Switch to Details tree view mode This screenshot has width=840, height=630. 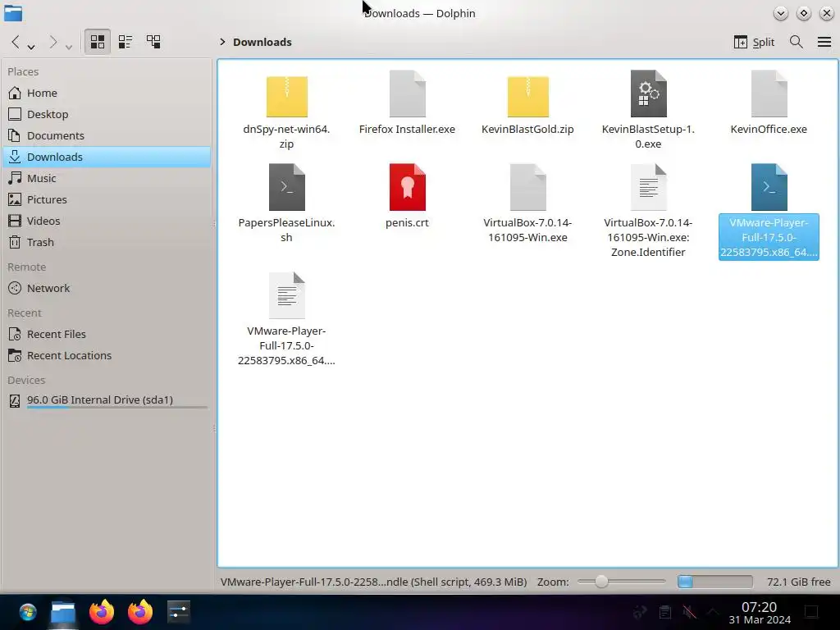tap(153, 42)
